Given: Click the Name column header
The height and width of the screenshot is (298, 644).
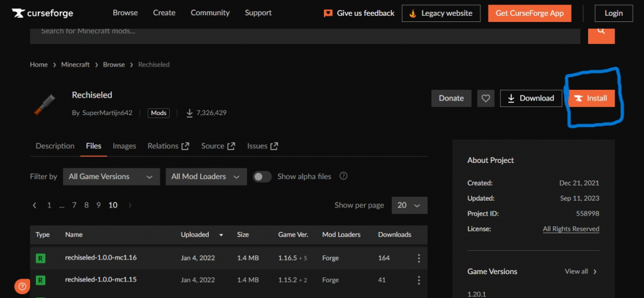Looking at the screenshot, I should [x=74, y=235].
